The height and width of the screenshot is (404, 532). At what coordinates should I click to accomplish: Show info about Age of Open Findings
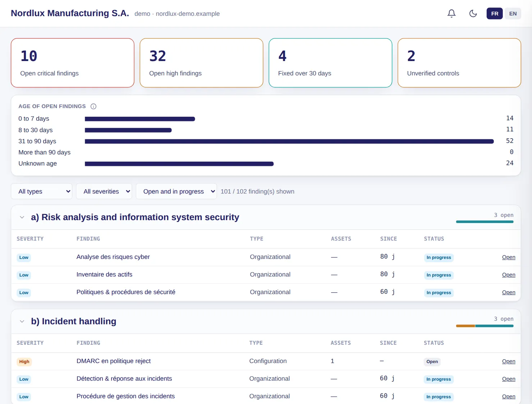coord(93,106)
